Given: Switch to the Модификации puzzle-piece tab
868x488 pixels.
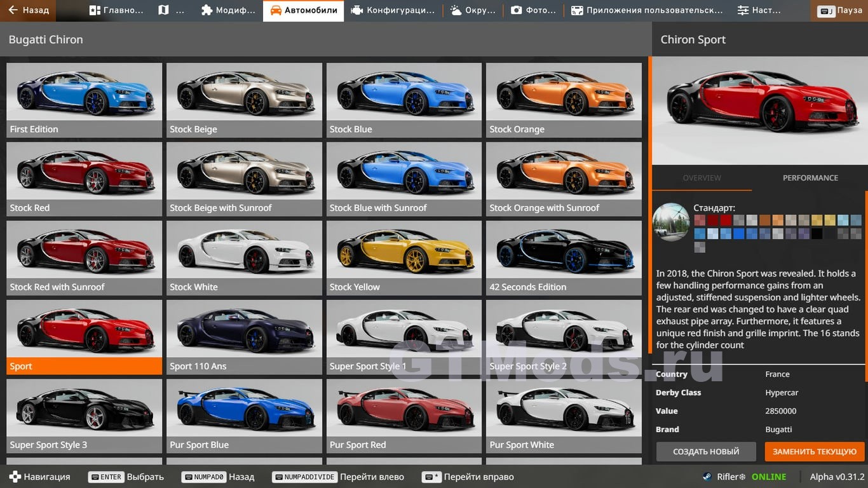Looking at the screenshot, I should 228,11.
